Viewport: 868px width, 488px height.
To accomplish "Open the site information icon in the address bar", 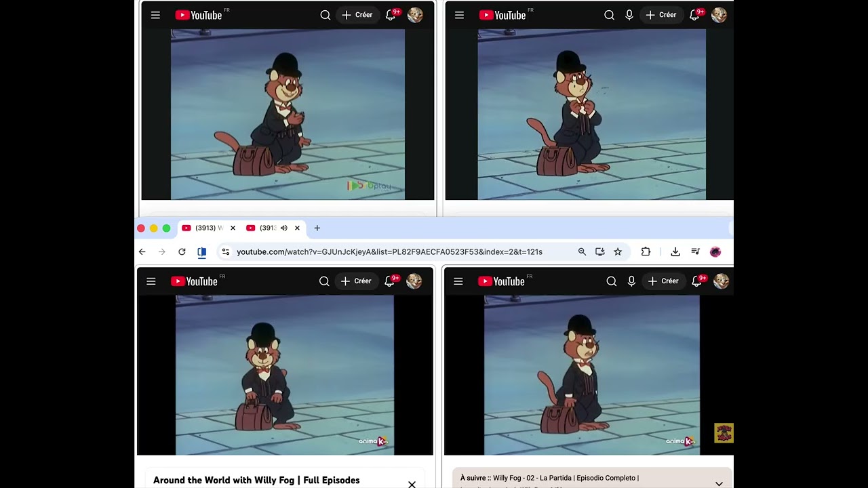I will click(x=226, y=251).
